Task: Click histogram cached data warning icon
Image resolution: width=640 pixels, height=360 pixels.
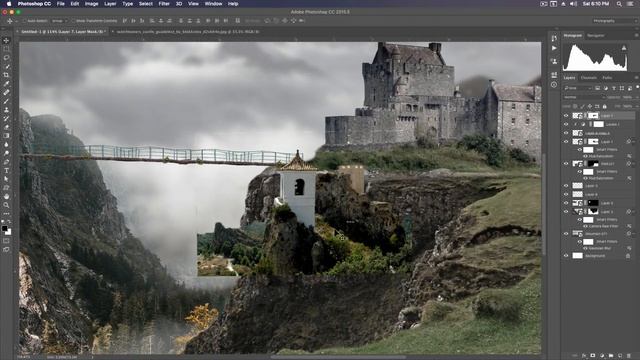Action: (x=624, y=48)
